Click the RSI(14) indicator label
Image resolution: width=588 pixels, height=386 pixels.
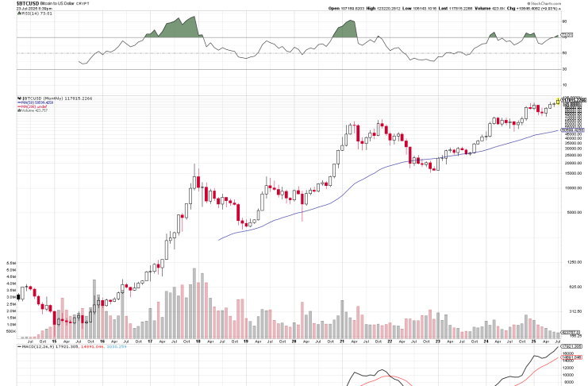pyautogui.click(x=29, y=14)
